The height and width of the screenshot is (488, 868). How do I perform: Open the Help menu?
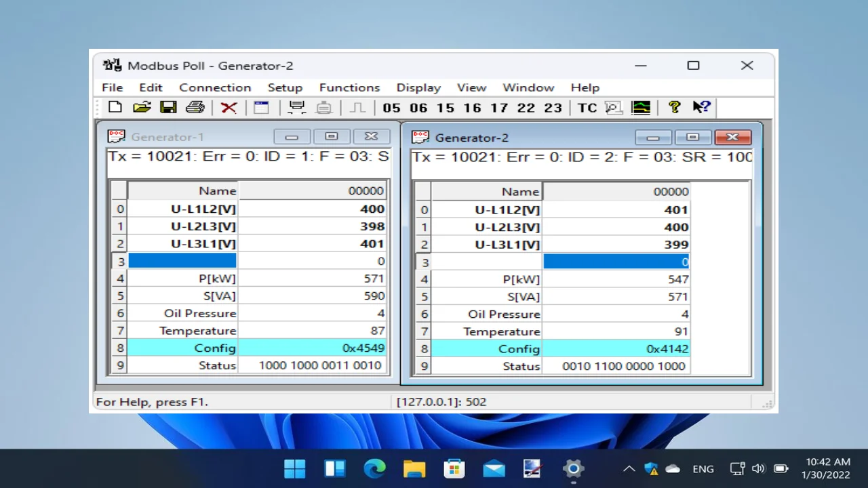(x=585, y=87)
